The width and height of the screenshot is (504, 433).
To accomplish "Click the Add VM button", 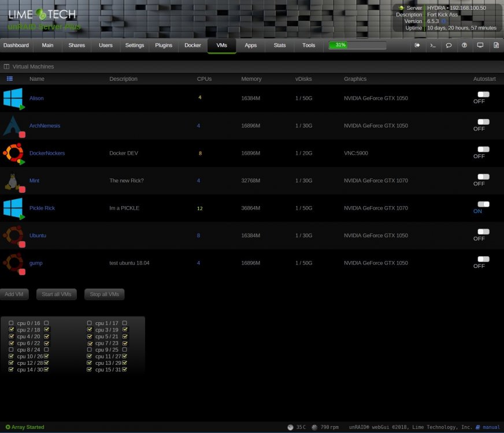I will click(x=14, y=294).
